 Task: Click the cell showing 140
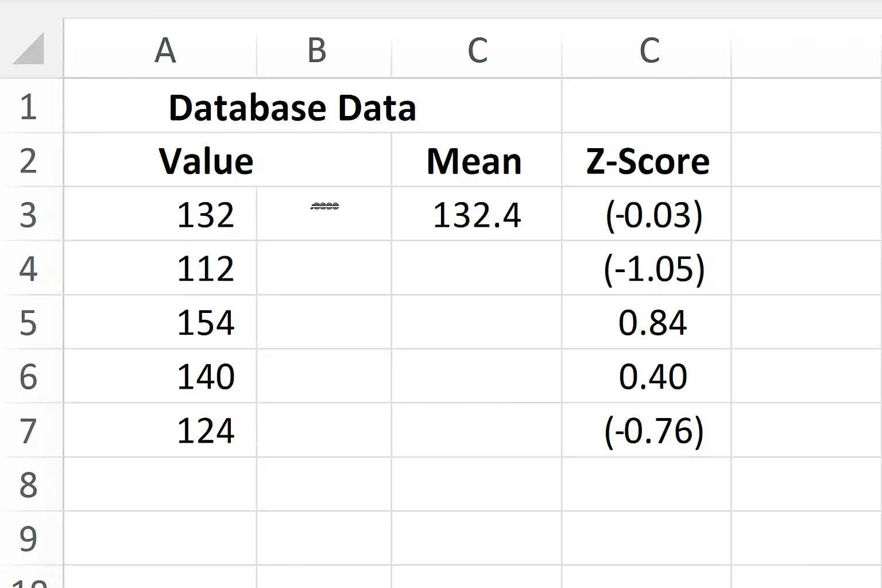coord(160,376)
